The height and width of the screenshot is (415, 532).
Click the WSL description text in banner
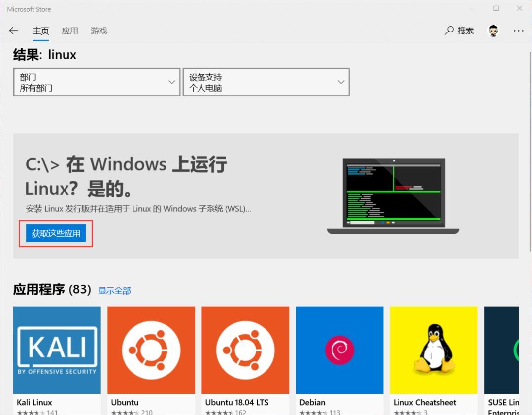(138, 209)
